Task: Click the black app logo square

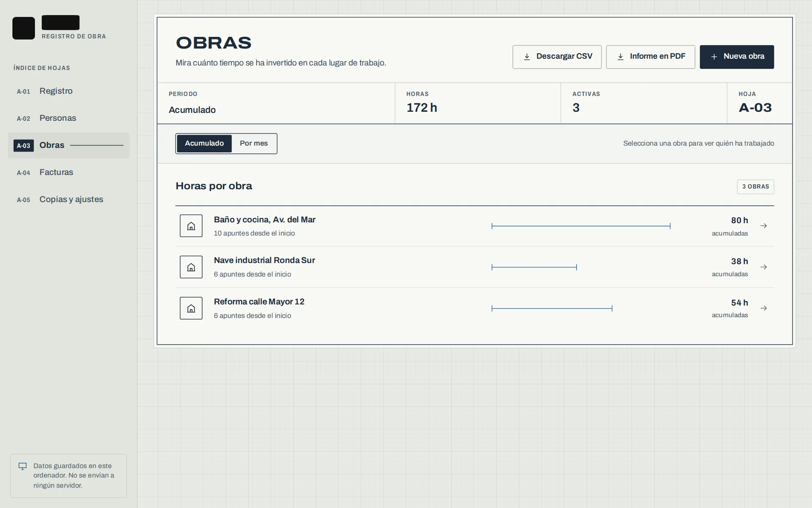Action: 24,28
